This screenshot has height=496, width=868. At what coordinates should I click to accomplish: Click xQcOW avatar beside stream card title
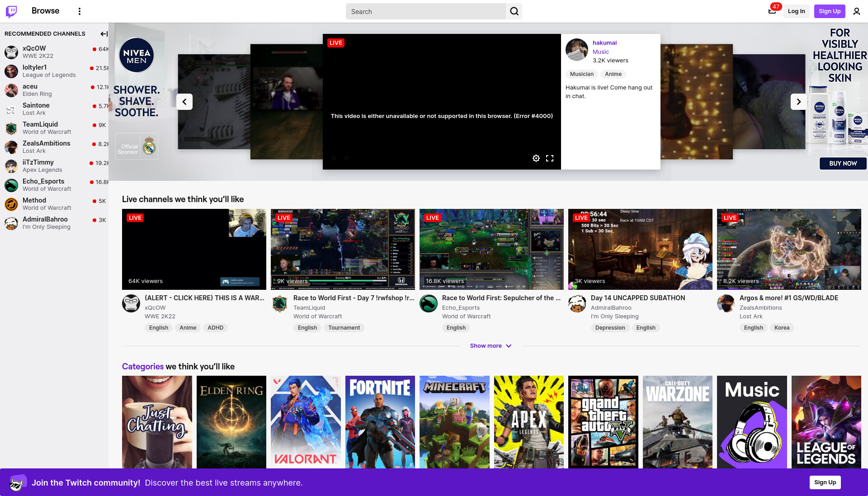click(131, 303)
